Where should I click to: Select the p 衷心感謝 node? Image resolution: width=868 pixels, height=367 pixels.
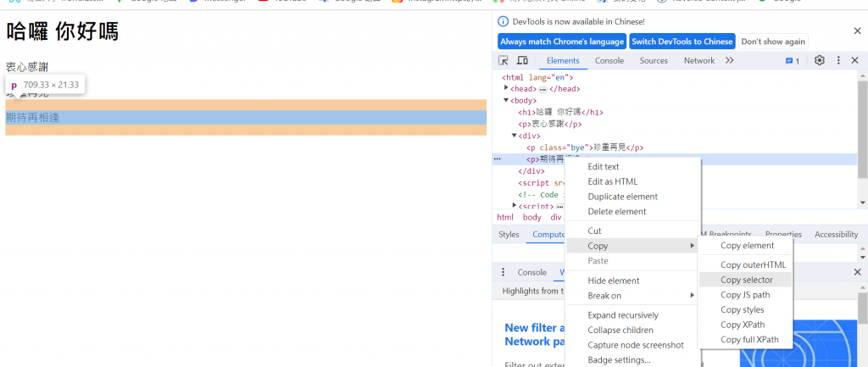[549, 124]
